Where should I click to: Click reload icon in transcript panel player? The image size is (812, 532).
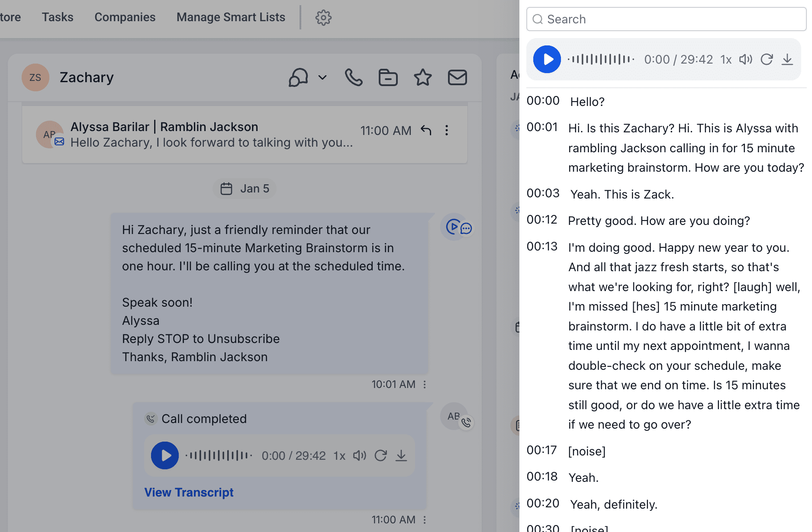pos(767,59)
